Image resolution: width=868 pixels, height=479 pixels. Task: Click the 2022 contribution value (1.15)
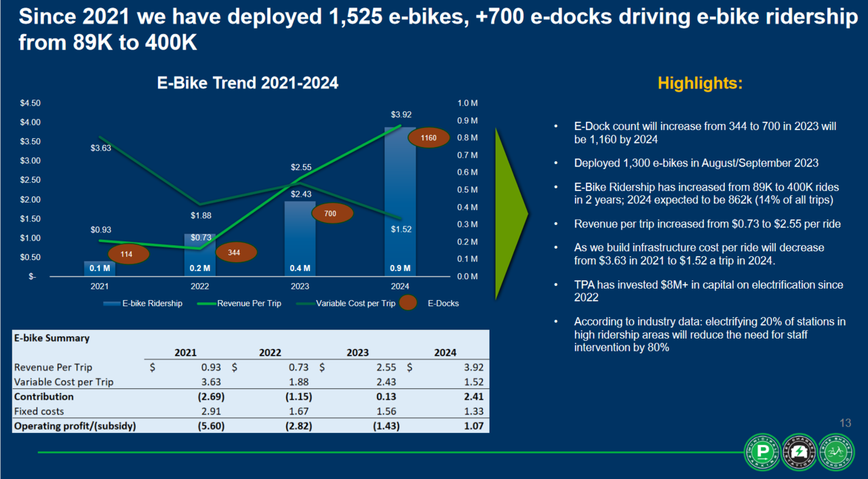[297, 396]
